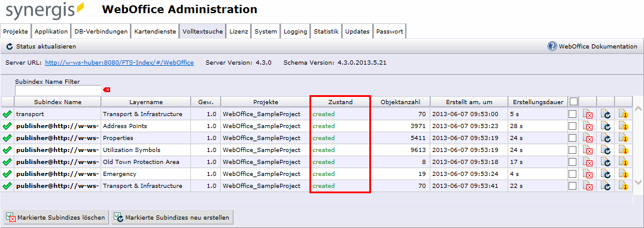
Task: Click Status aktualisieren to refresh status
Action: (x=41, y=47)
